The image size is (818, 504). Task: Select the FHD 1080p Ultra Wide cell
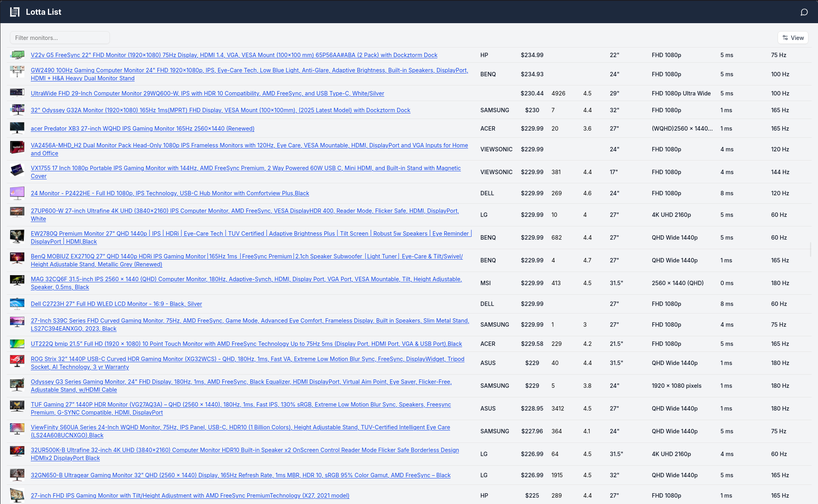681,93
